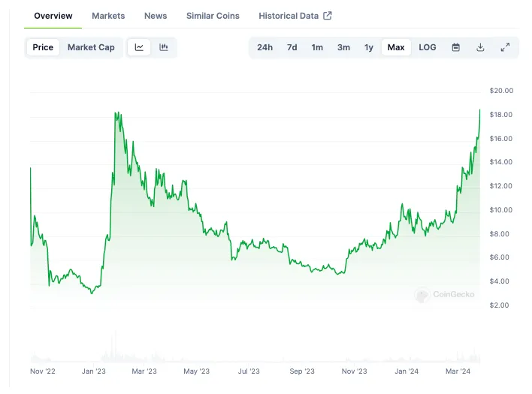
Task: Click the Jul '23 date label
Action: pyautogui.click(x=249, y=371)
